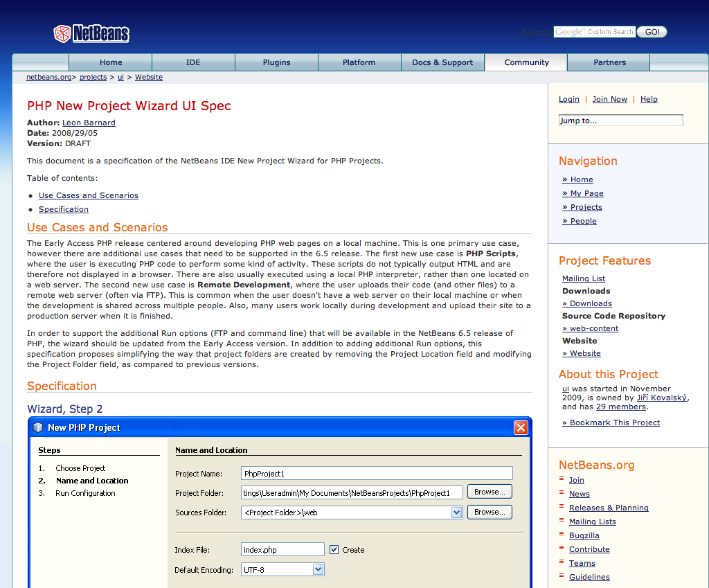
Task: Open Projects in the Navigation sidebar
Action: (x=582, y=207)
